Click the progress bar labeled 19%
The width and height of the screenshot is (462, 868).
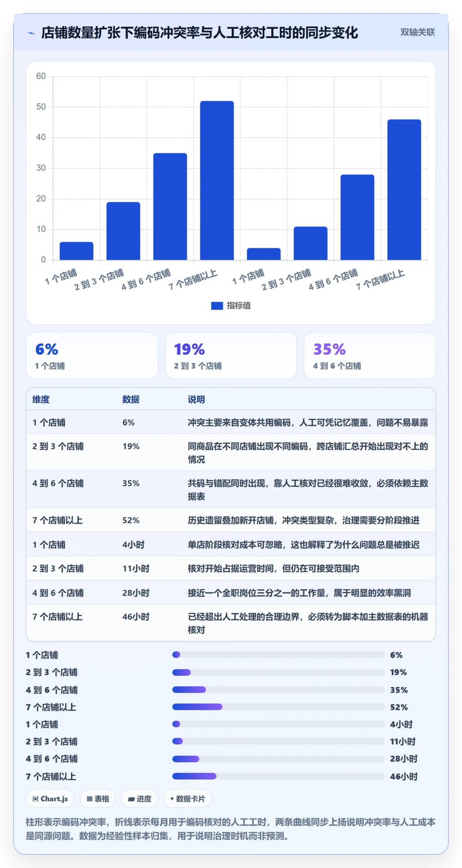278,672
